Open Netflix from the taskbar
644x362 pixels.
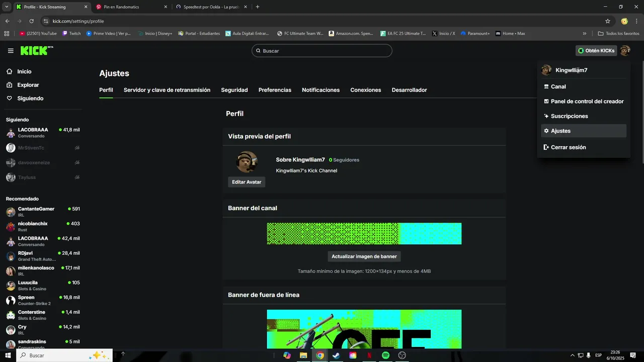click(369, 355)
